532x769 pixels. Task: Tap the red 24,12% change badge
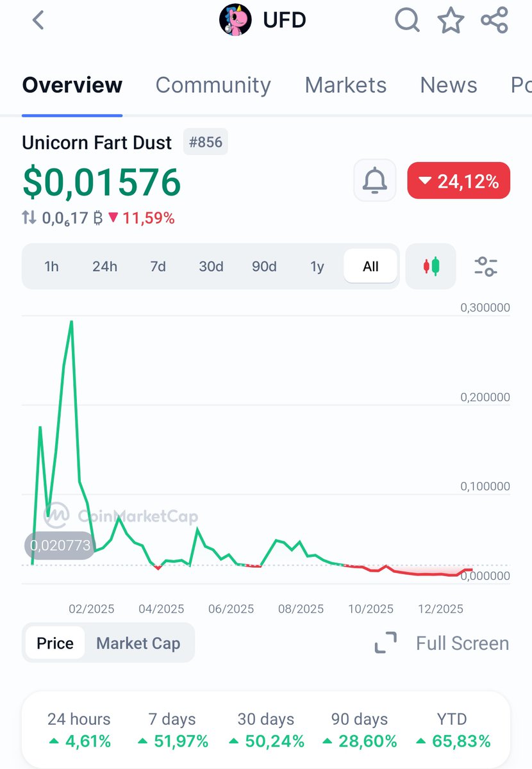(x=458, y=181)
